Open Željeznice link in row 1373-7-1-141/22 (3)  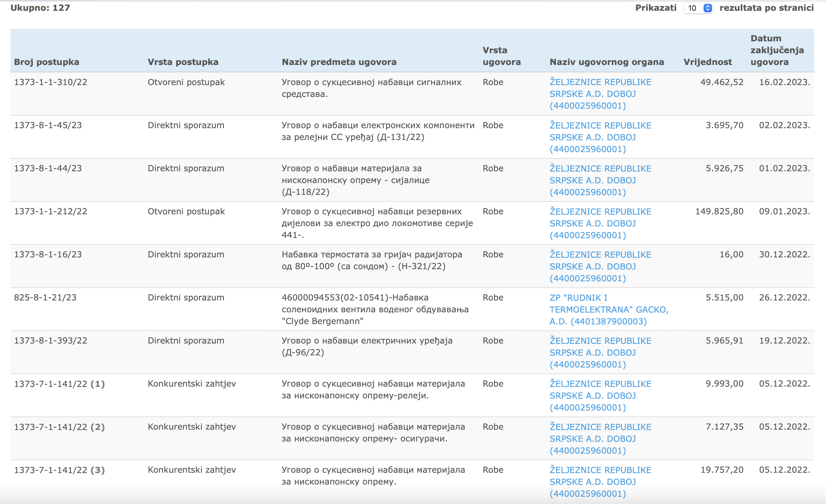tap(600, 481)
